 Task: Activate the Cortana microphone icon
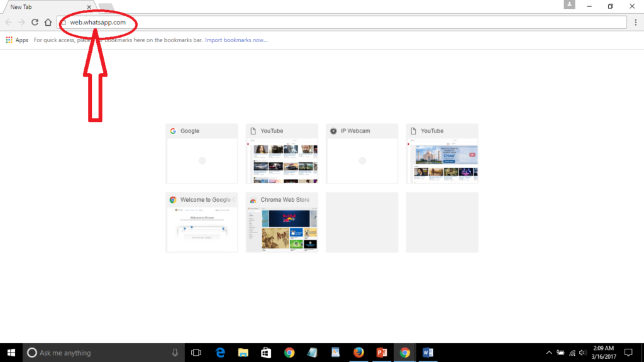[175, 353]
